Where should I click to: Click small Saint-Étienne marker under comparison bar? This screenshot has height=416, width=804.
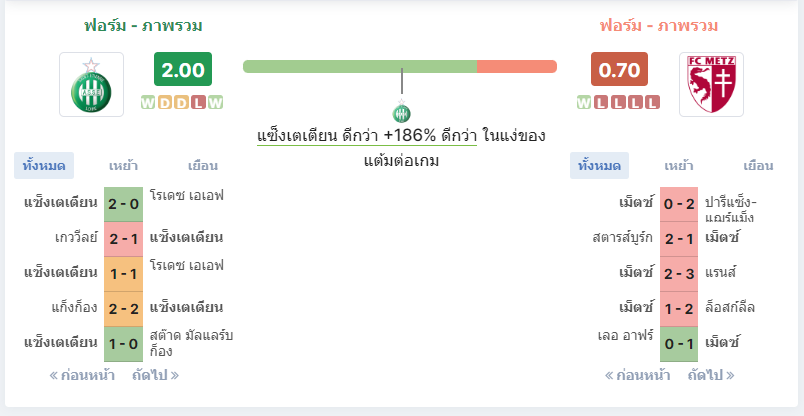(x=401, y=111)
